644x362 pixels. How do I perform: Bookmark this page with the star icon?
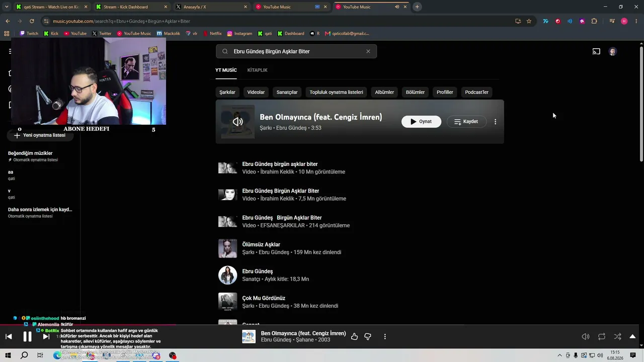529,21
